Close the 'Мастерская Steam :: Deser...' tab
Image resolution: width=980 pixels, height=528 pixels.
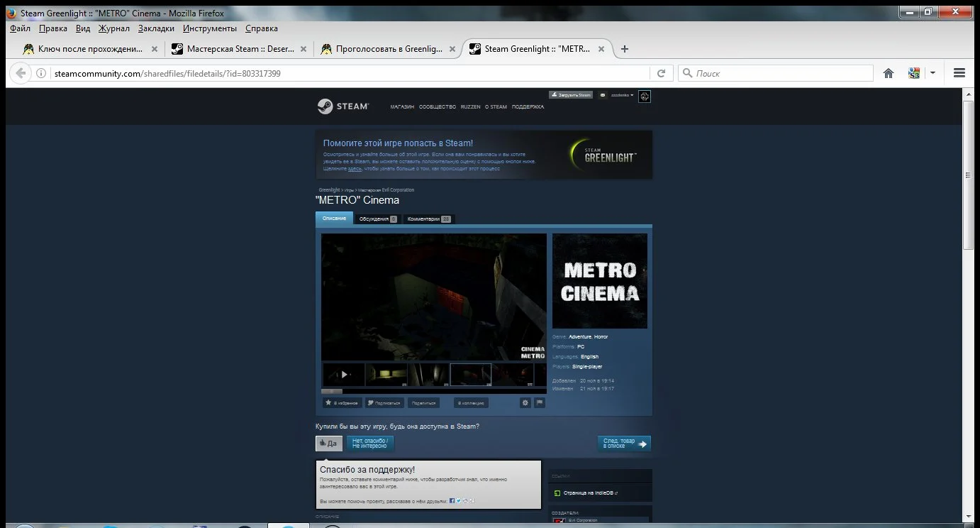tap(304, 49)
